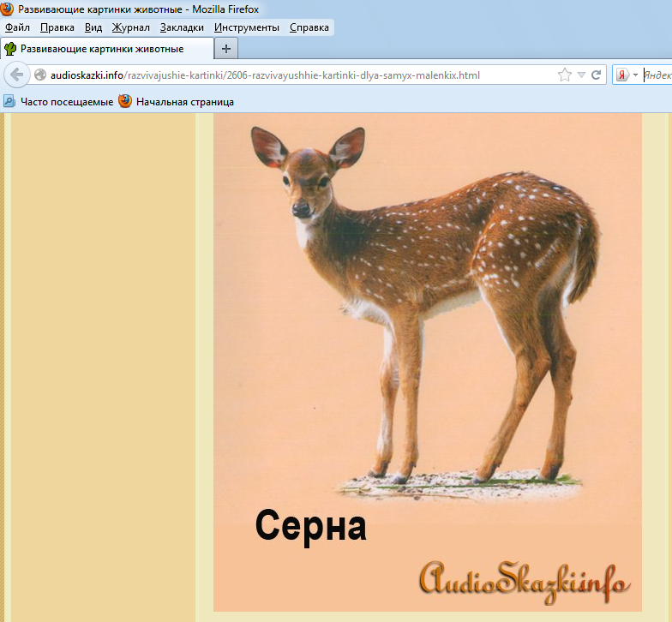Screen dimensions: 672x622
Task: Open the Файл menu
Action: coord(17,27)
